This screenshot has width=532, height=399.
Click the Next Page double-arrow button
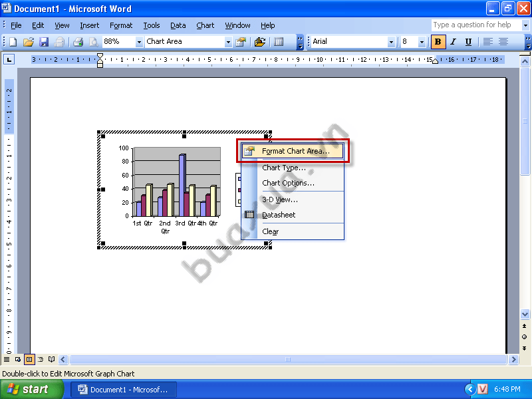[x=525, y=348]
